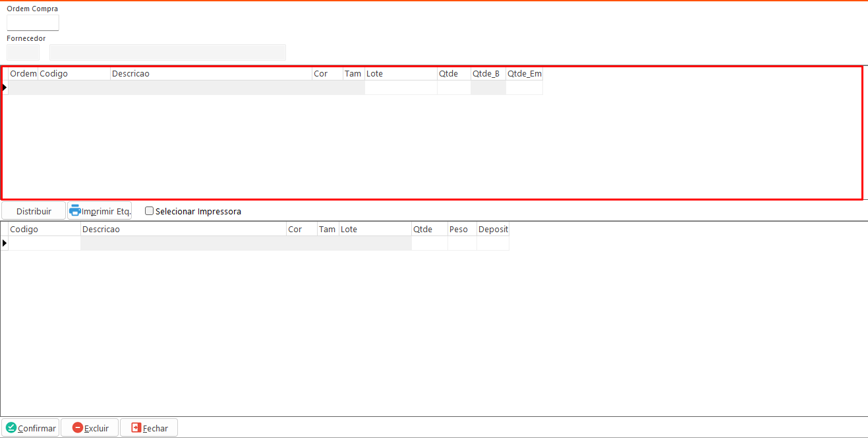Click the Qtde_Em column header
The image size is (868, 438).
pyautogui.click(x=524, y=74)
